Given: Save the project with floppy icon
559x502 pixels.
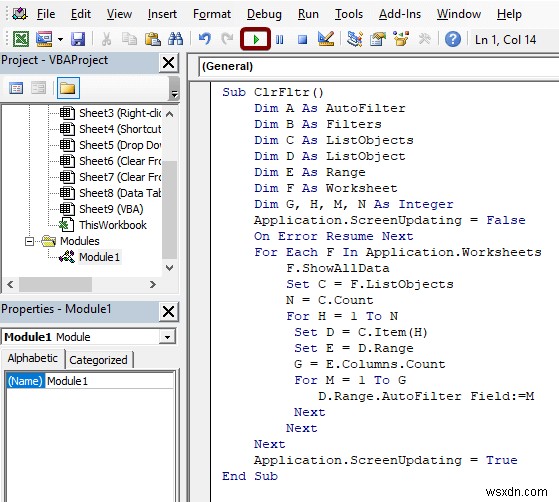Looking at the screenshot, I should coord(78,39).
